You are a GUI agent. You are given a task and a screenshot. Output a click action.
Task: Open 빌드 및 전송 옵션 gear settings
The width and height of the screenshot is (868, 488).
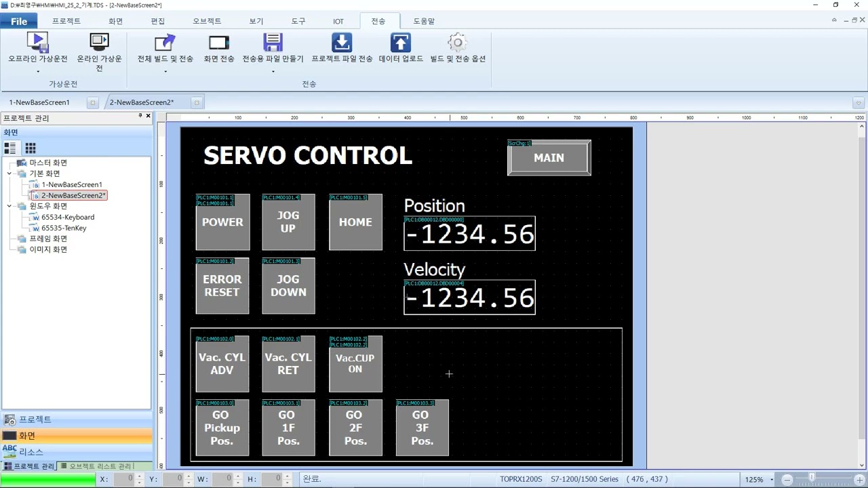coord(458,43)
